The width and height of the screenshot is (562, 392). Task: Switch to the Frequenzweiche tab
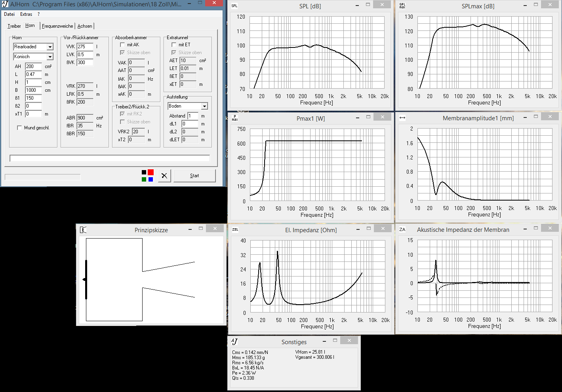pyautogui.click(x=57, y=26)
